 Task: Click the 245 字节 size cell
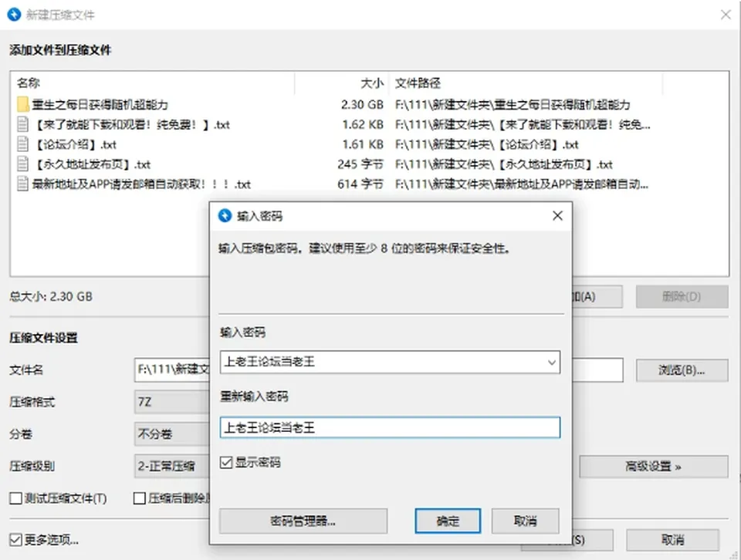[360, 164]
